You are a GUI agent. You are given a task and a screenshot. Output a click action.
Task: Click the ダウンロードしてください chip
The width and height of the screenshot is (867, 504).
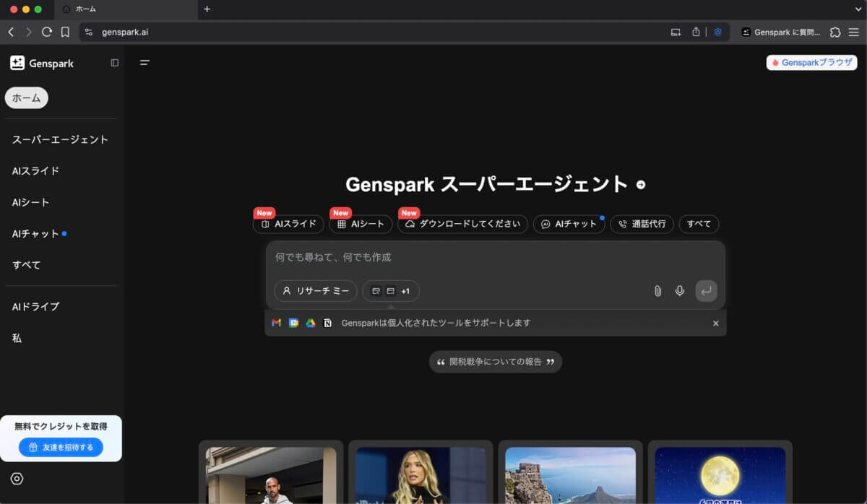pyautogui.click(x=462, y=224)
